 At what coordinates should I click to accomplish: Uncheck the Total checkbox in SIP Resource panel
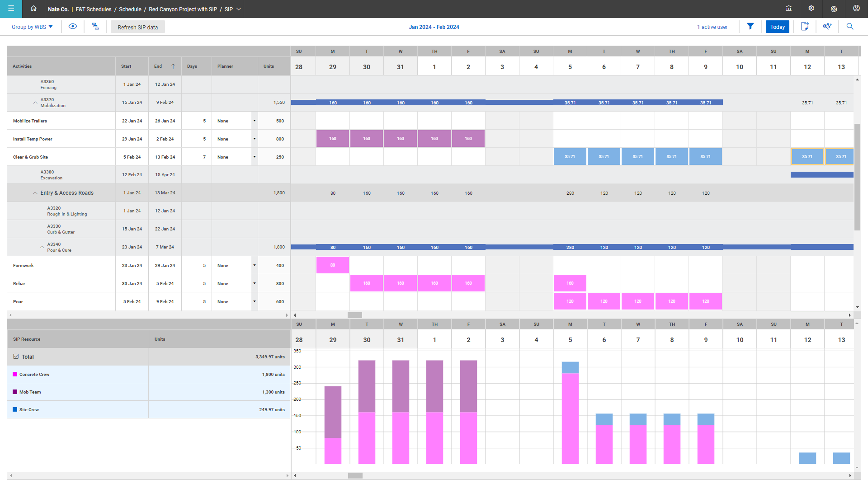pos(16,357)
